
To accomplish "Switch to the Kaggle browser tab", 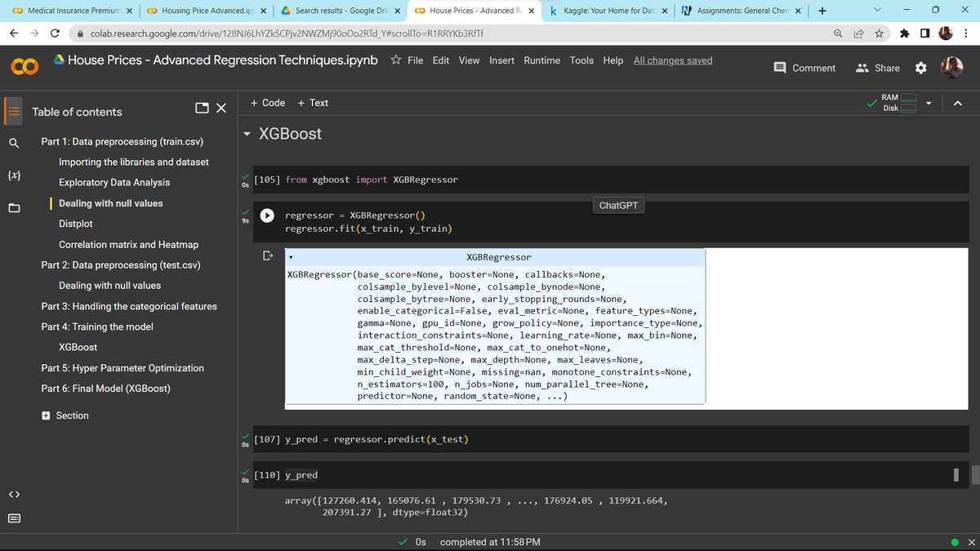I will (608, 11).
